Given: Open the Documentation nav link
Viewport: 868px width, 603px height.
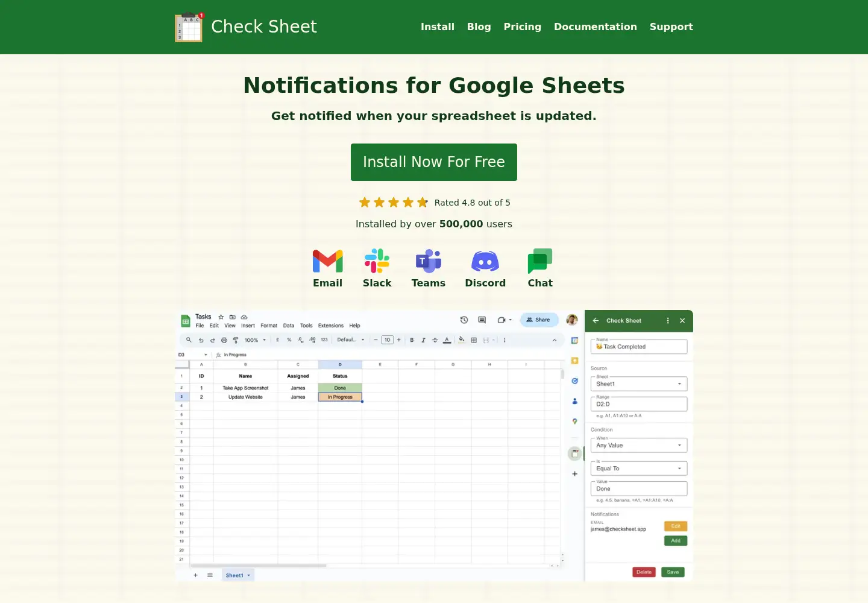Looking at the screenshot, I should [596, 27].
